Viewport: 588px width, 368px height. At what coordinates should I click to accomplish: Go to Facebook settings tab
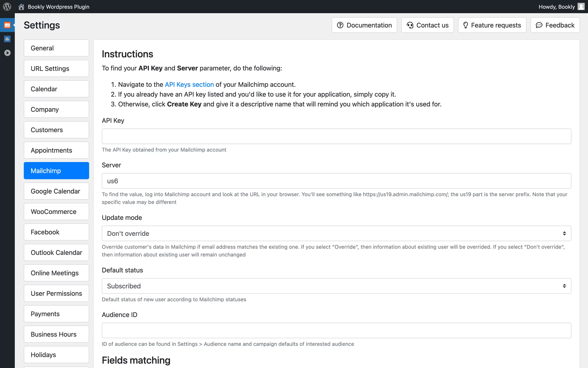pos(56,232)
